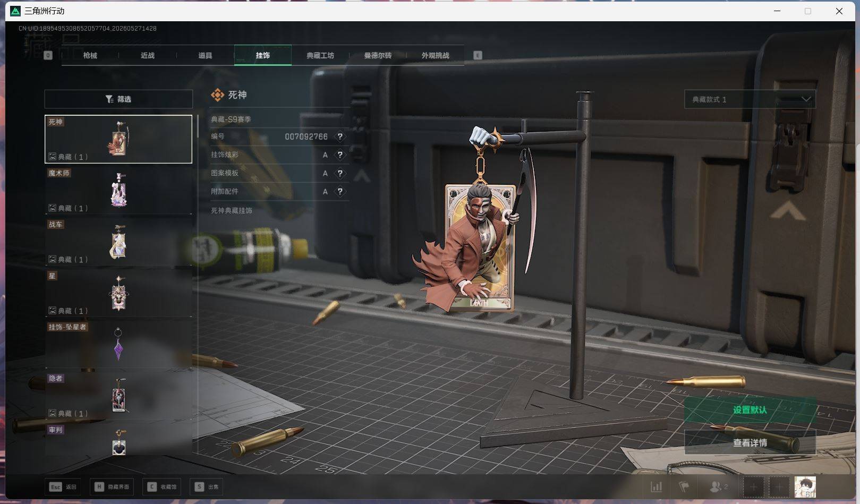Screen dimensions: 860x504
Task: Click the Esc 返回 button
Action: (x=63, y=486)
